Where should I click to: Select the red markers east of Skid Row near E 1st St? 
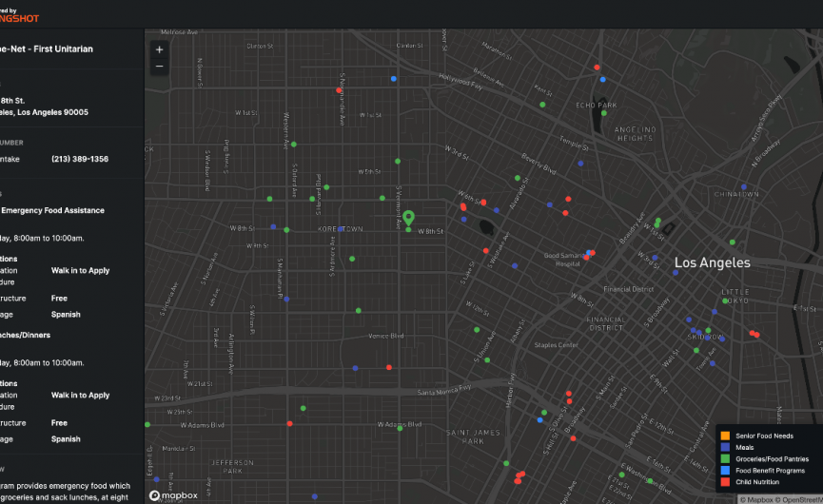click(x=754, y=334)
